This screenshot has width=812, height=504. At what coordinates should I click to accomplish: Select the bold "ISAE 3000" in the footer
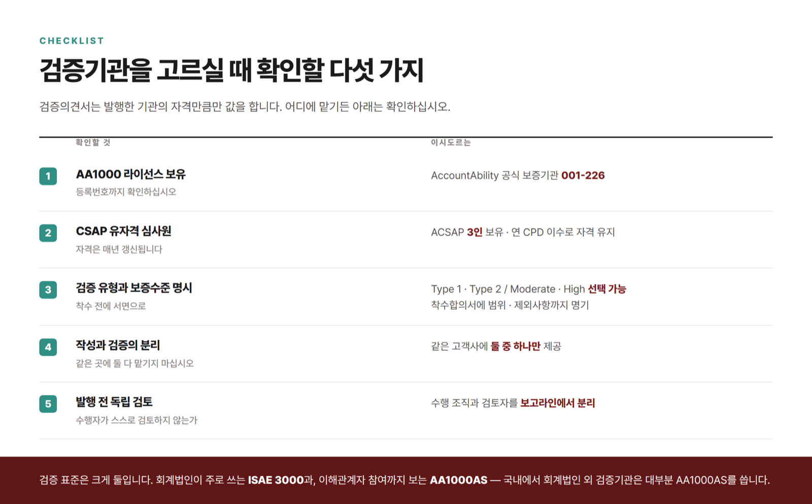[276, 480]
